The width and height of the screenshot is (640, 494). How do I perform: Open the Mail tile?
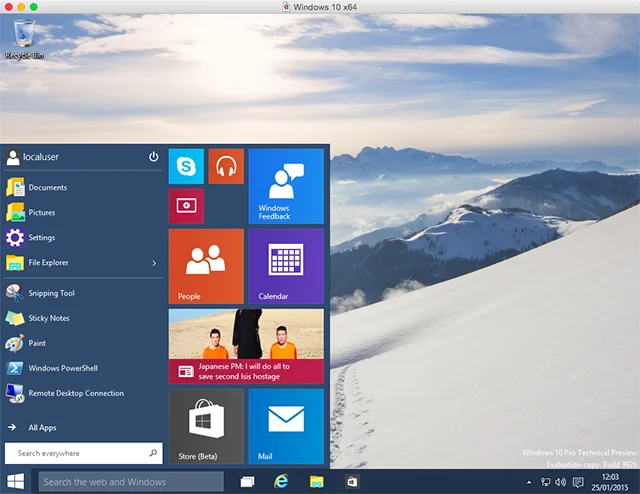[x=286, y=426]
